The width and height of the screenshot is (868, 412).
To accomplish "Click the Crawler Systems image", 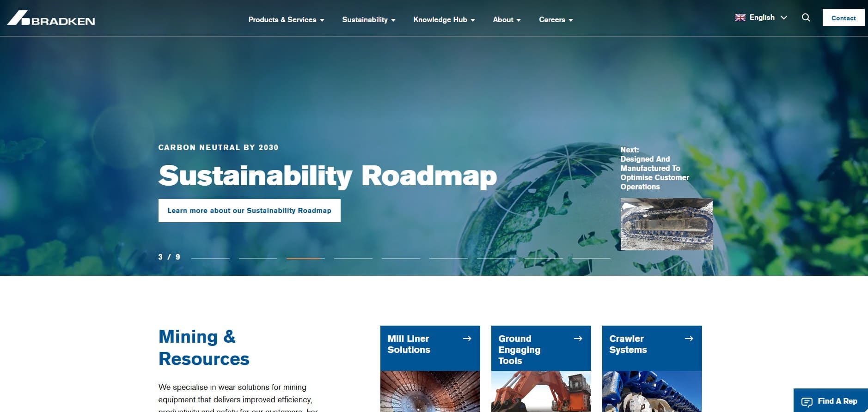I will 652,391.
